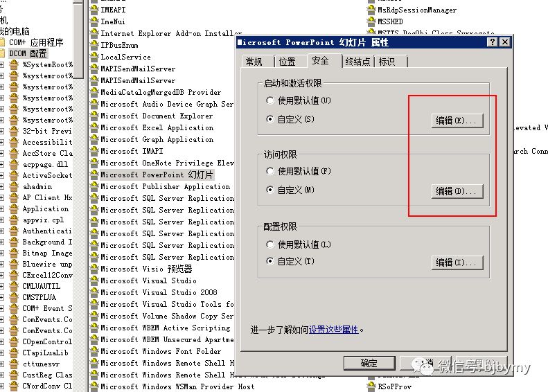548x392 pixels.
Task: Click the CMLUAUTIL tree node icon
Action: click(14, 286)
